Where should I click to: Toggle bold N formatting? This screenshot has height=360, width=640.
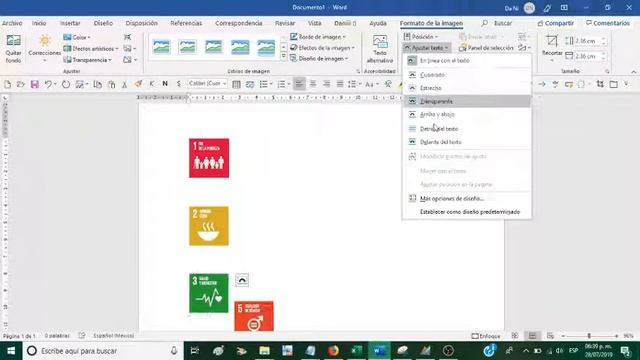[x=165, y=84]
